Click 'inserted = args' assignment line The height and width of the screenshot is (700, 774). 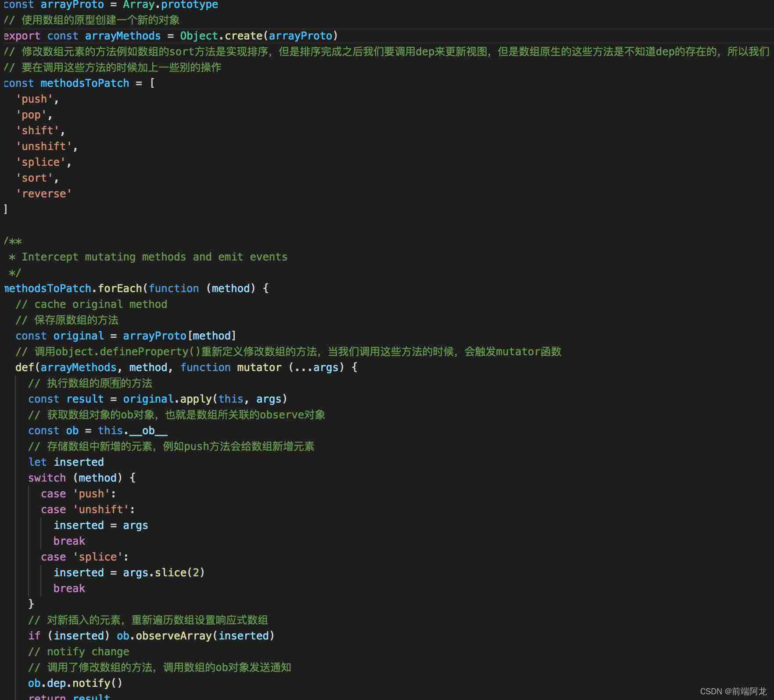click(101, 525)
